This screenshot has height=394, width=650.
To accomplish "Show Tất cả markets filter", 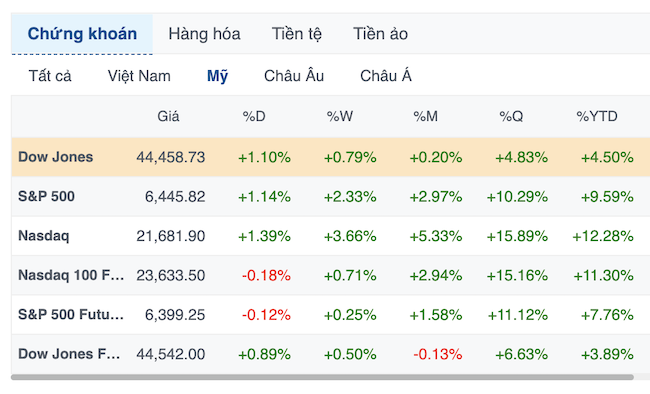I will [x=50, y=76].
